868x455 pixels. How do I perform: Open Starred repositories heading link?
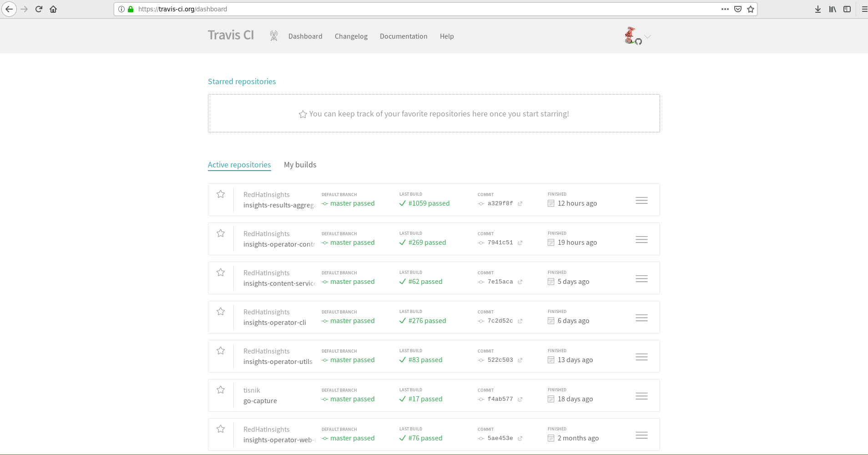242,81
